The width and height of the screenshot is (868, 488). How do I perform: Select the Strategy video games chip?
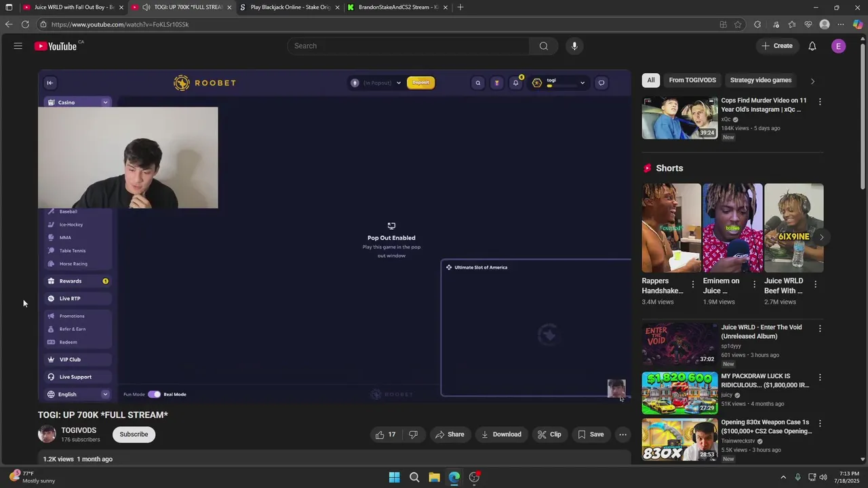coord(761,80)
